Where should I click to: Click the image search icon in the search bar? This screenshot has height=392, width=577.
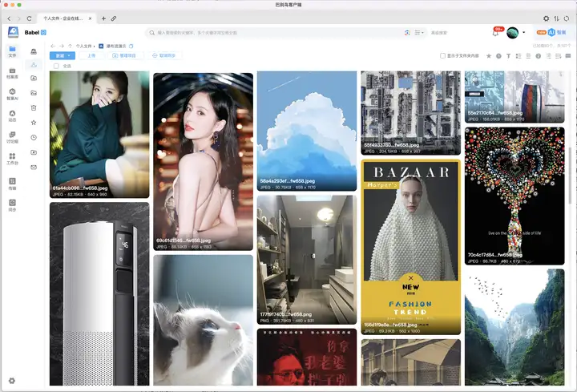407,33
